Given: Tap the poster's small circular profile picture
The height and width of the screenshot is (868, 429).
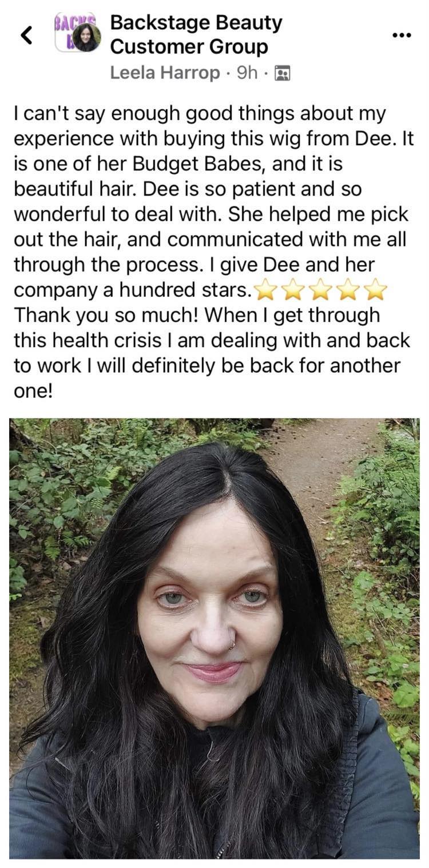Looking at the screenshot, I should 87,38.
